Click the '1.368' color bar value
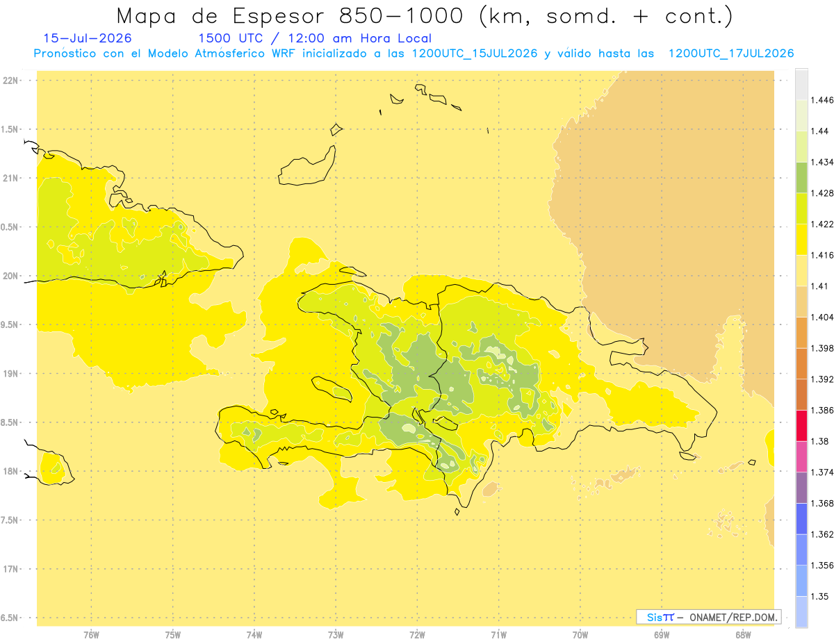The width and height of the screenshot is (834, 644). click(x=822, y=503)
